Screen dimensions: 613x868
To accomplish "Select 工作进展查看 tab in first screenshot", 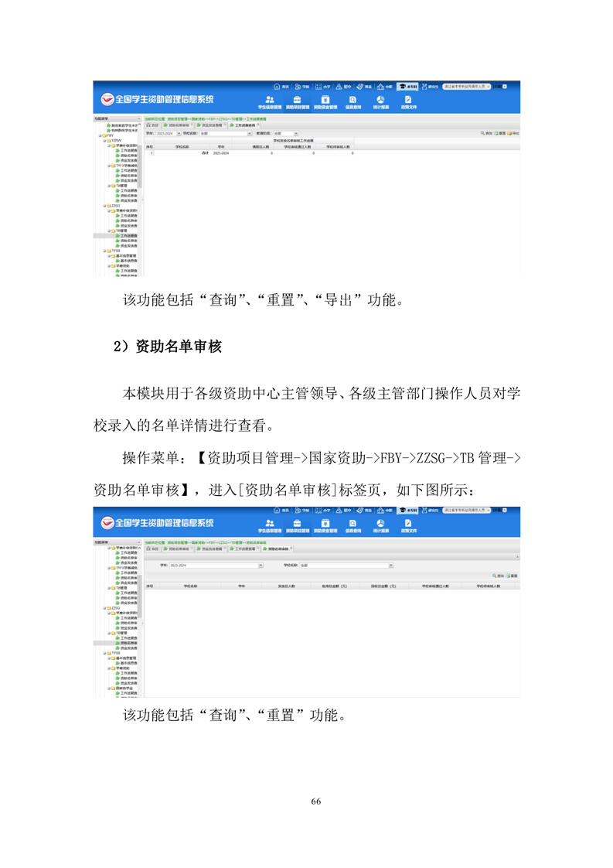I will (x=244, y=125).
